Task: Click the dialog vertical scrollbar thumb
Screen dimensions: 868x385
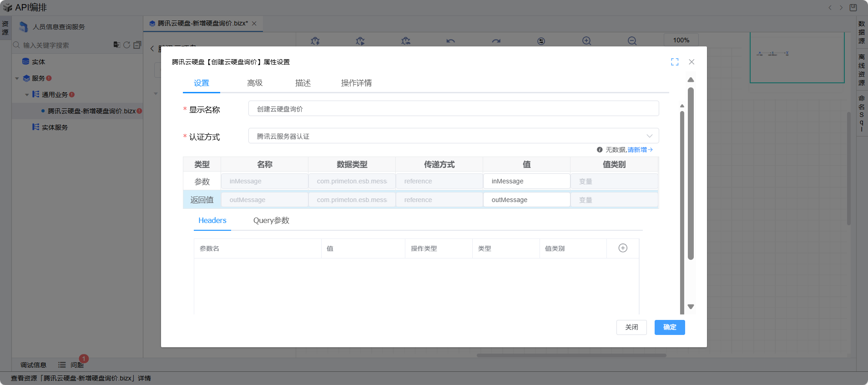Action: [x=691, y=173]
